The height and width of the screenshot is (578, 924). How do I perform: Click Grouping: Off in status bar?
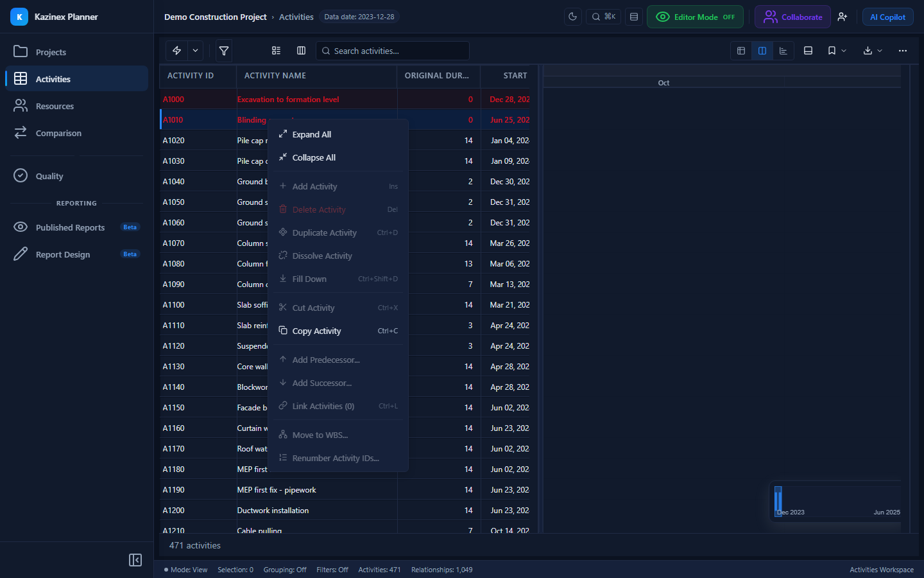(x=285, y=570)
